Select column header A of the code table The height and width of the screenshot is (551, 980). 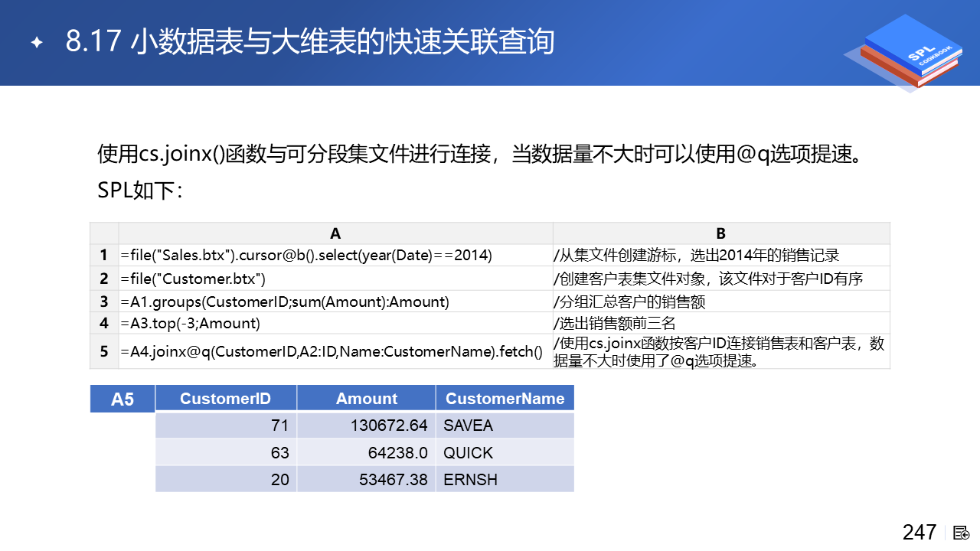pyautogui.click(x=335, y=233)
